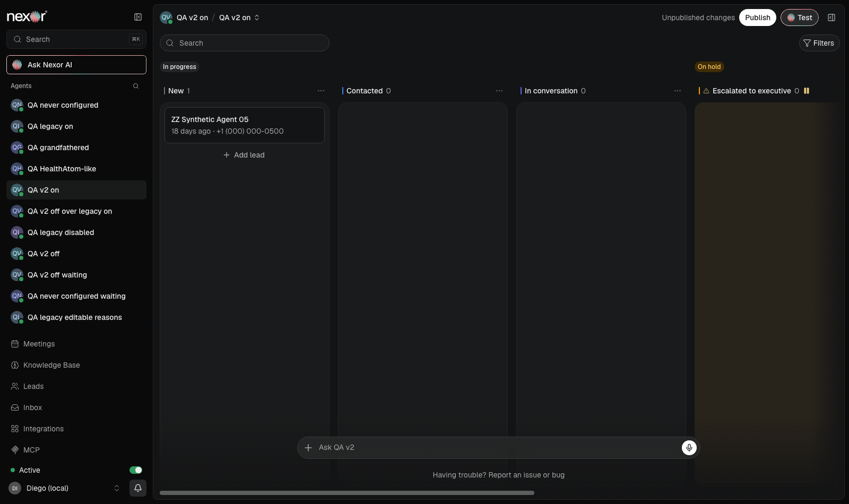
Task: Collapse the left sidebar panel icon
Action: (x=138, y=17)
